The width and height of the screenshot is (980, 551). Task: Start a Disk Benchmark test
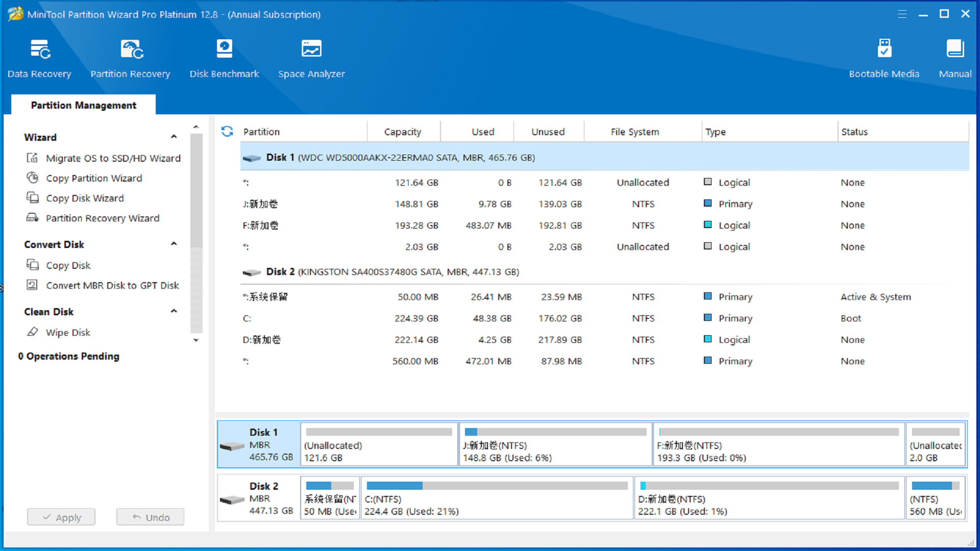coord(224,57)
